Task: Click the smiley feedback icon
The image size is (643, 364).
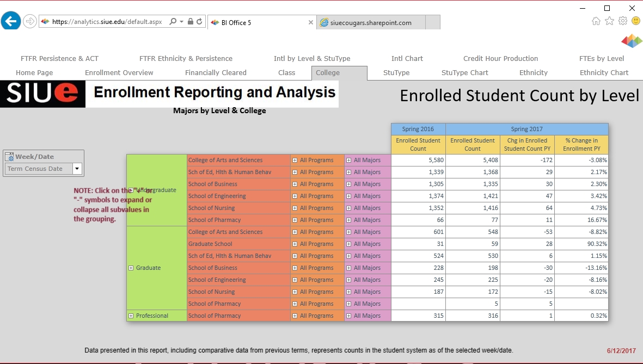Action: [x=636, y=21]
